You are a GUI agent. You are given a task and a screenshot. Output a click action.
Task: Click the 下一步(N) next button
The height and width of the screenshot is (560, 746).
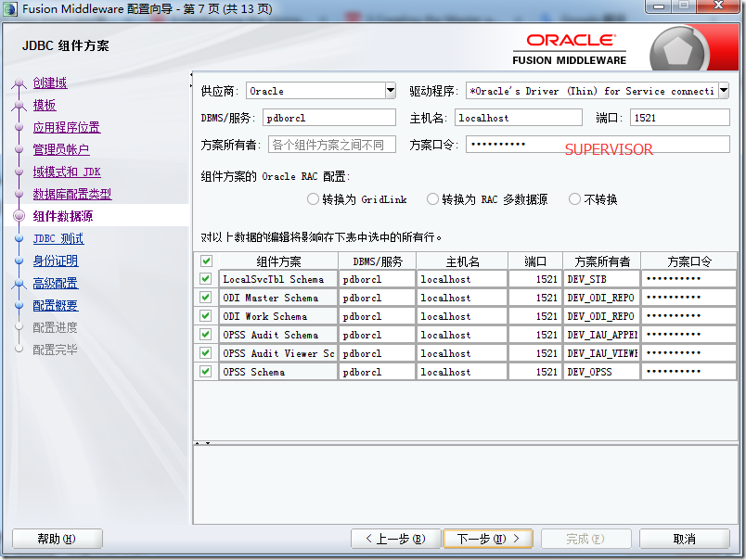(x=488, y=539)
